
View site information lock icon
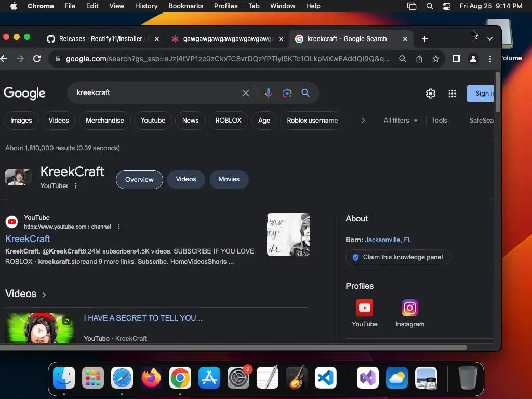[x=58, y=59]
